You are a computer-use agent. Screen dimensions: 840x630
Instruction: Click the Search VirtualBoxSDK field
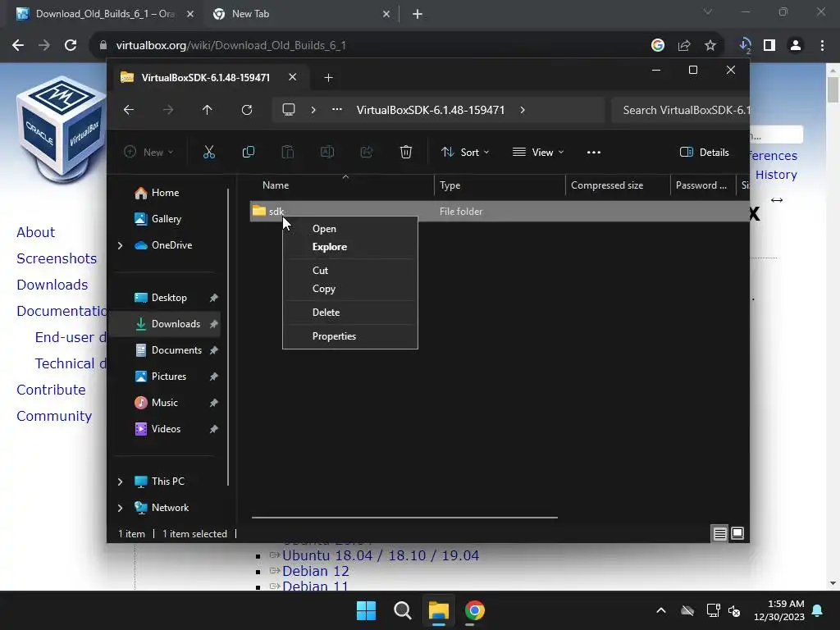(x=680, y=110)
